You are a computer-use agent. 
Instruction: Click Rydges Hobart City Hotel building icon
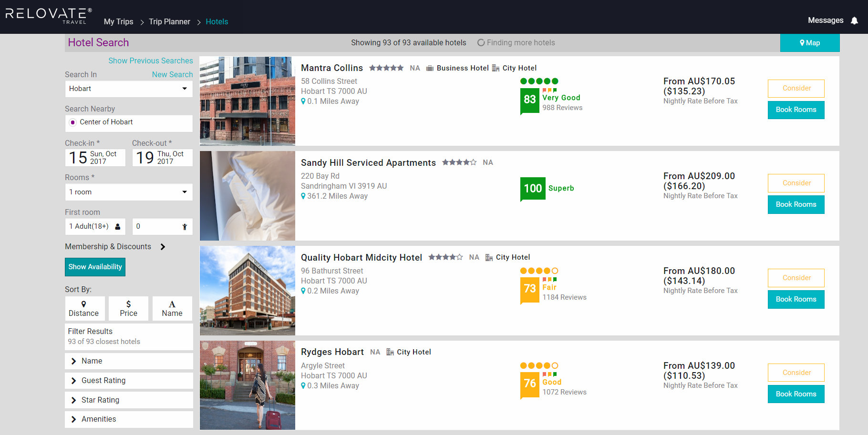(x=390, y=352)
